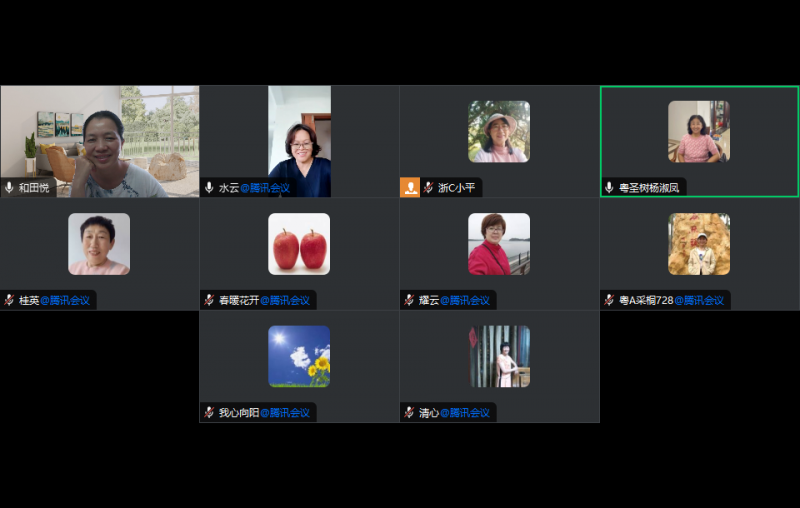Click the muted mic icon for 春暖花开

pyautogui.click(x=209, y=300)
